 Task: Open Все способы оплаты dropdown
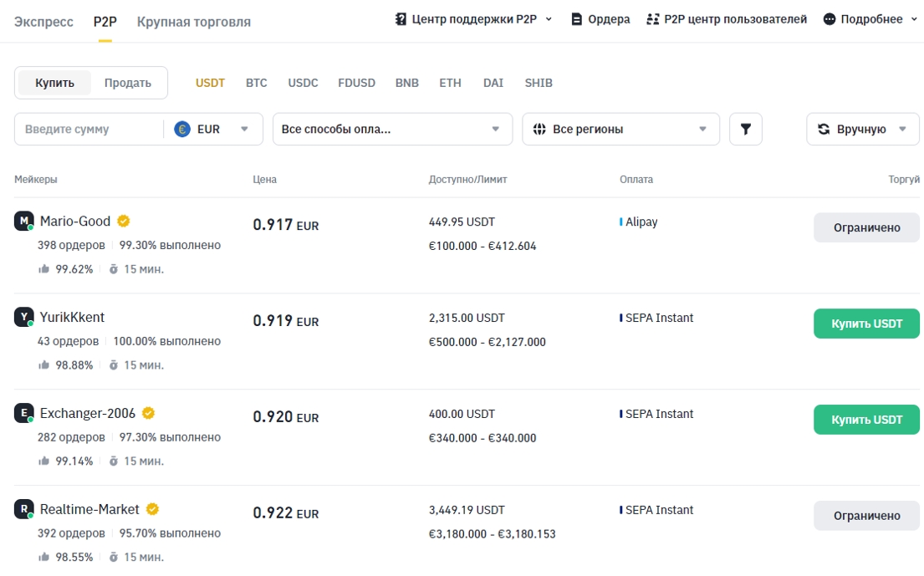pyautogui.click(x=392, y=129)
